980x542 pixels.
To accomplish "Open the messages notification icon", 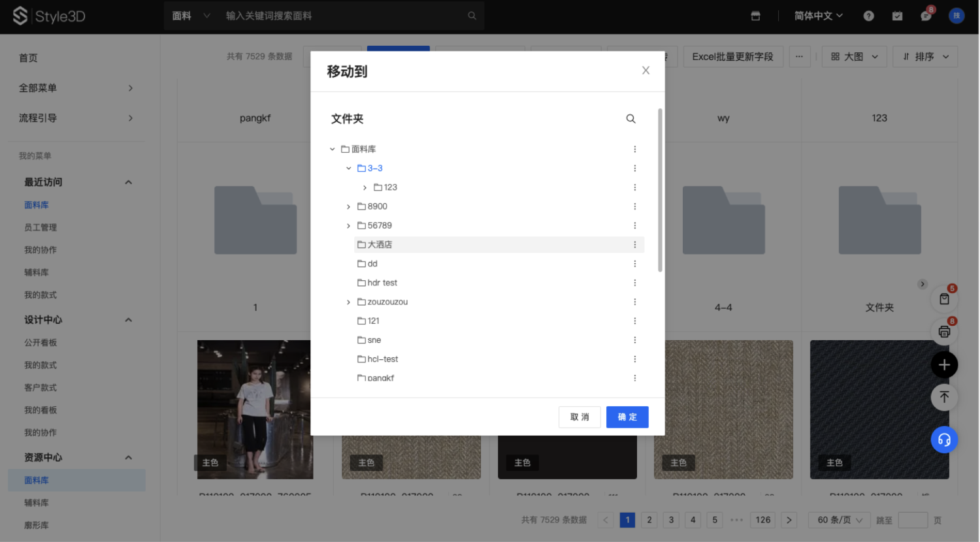I will (x=926, y=16).
